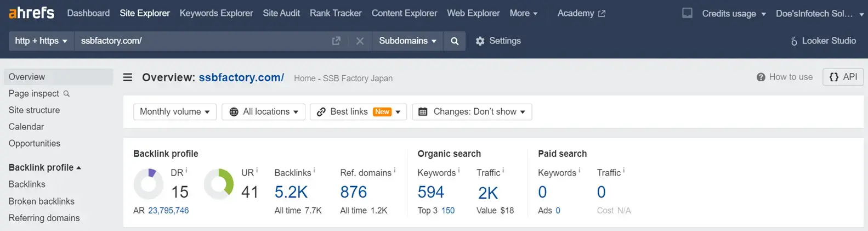Click the Ref. domains info icon
The image size is (868, 231).
coord(394,171)
